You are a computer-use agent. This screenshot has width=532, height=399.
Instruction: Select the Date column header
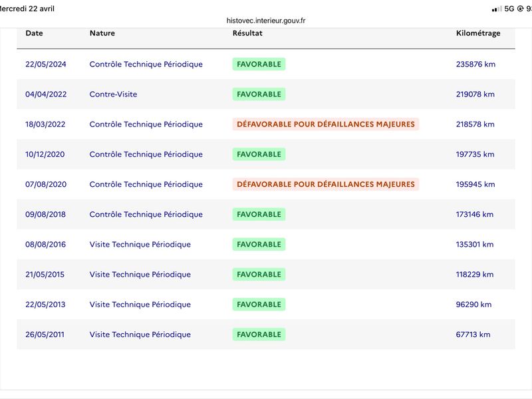[x=35, y=33]
